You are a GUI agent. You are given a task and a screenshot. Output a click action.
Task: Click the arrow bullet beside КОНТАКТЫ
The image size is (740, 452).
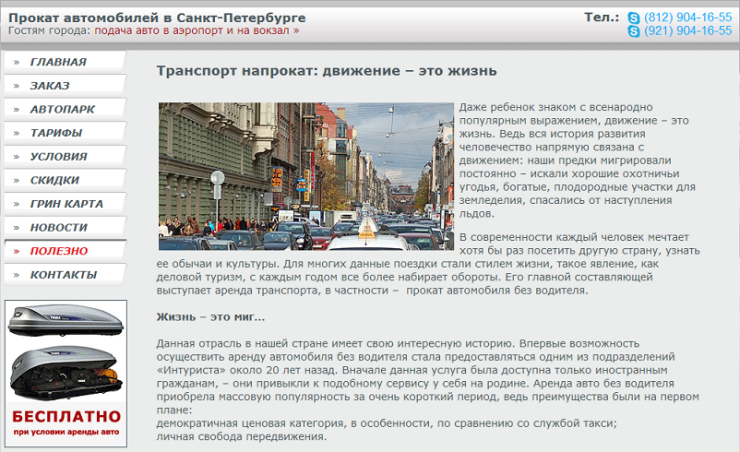[17, 275]
